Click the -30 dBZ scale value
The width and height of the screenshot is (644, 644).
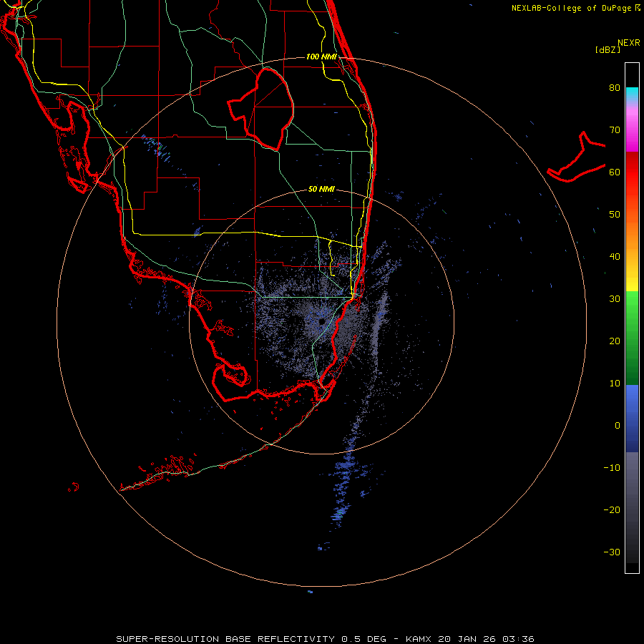click(612, 552)
